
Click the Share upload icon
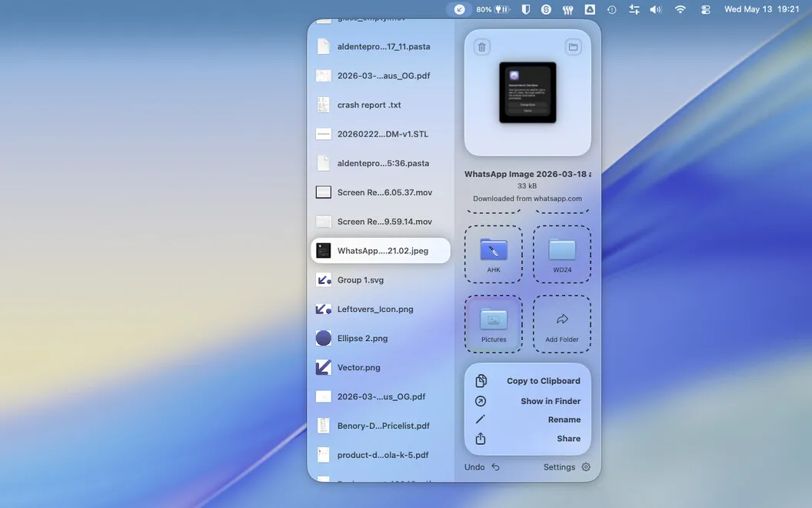tap(481, 439)
